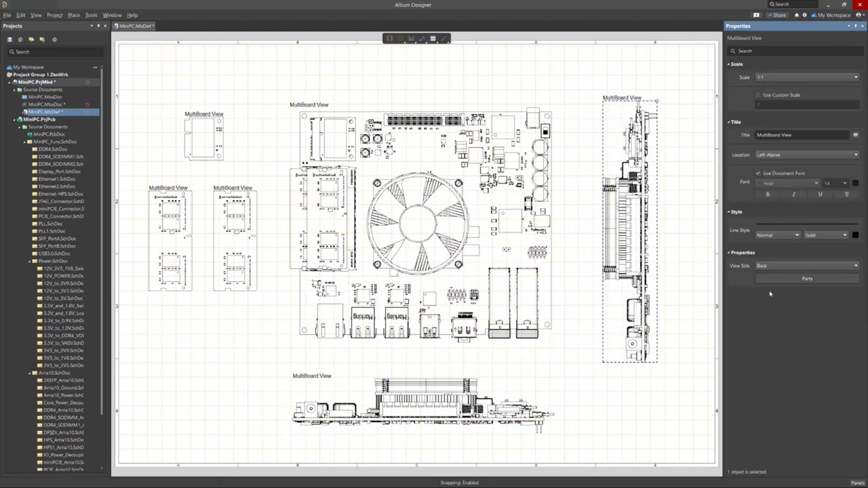Click the Properties panel search field
This screenshot has height=488, width=868.
click(x=793, y=51)
